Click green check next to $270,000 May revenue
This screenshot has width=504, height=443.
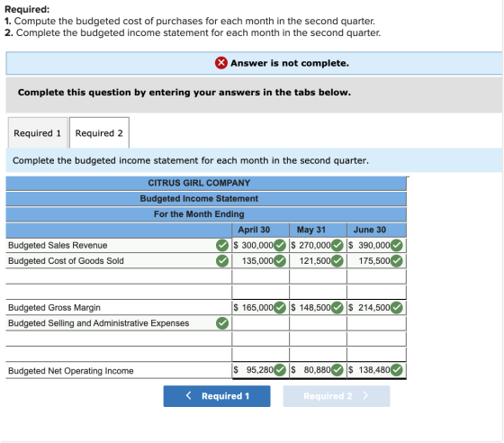tap(337, 245)
